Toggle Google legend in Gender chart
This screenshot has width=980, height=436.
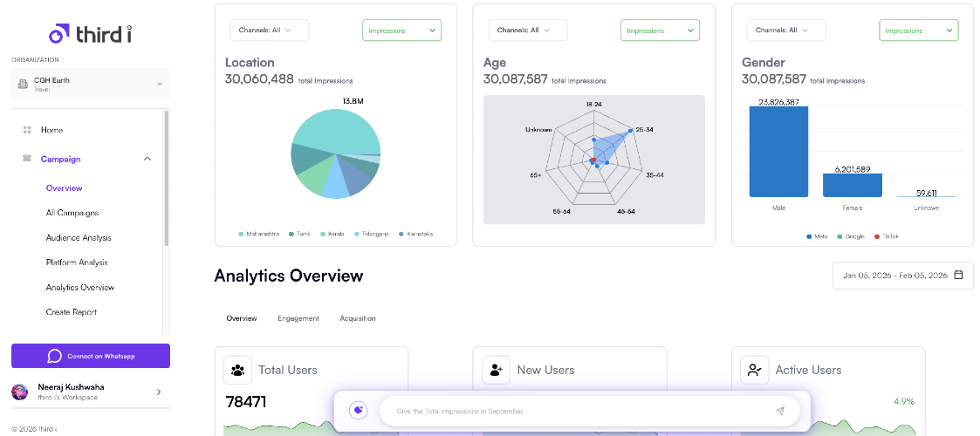[850, 236]
